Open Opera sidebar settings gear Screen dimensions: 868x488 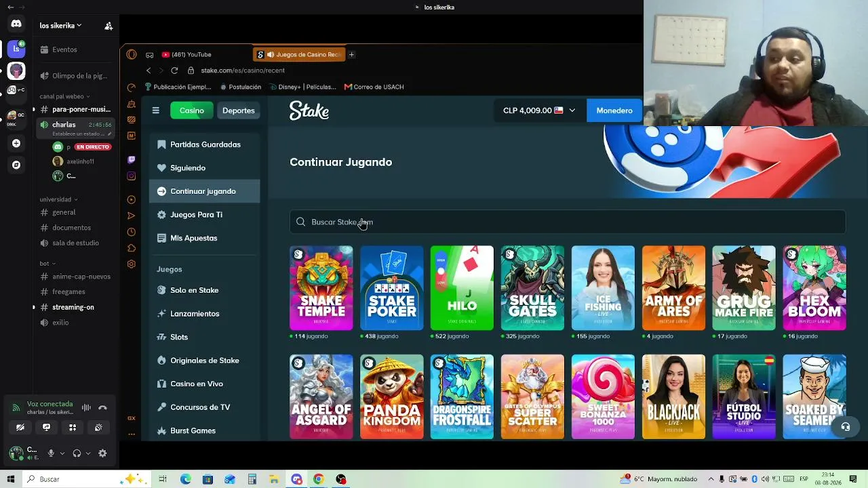pyautogui.click(x=132, y=264)
